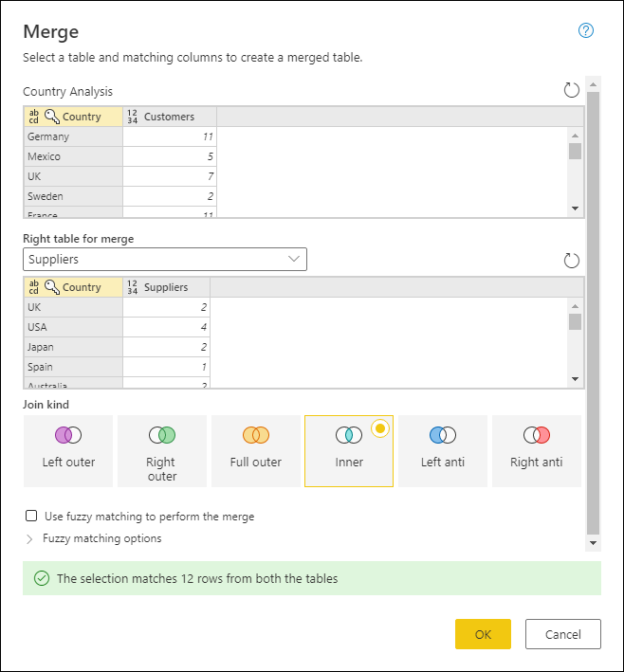Choose the Right anti join option

(x=537, y=450)
